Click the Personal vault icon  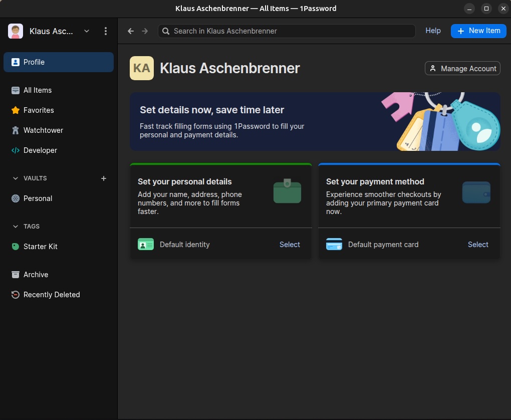[x=16, y=198]
